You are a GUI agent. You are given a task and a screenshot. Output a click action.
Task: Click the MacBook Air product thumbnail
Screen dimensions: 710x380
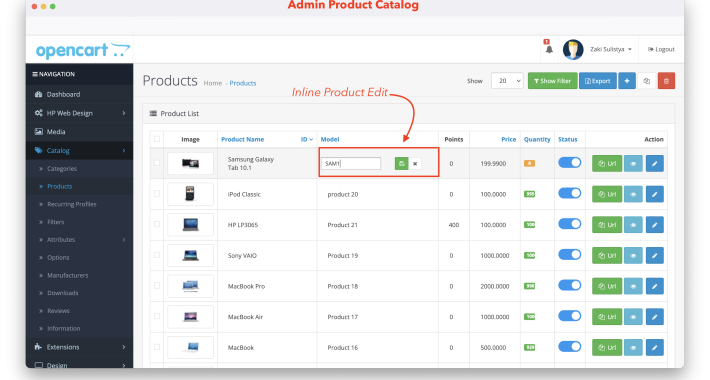190,317
